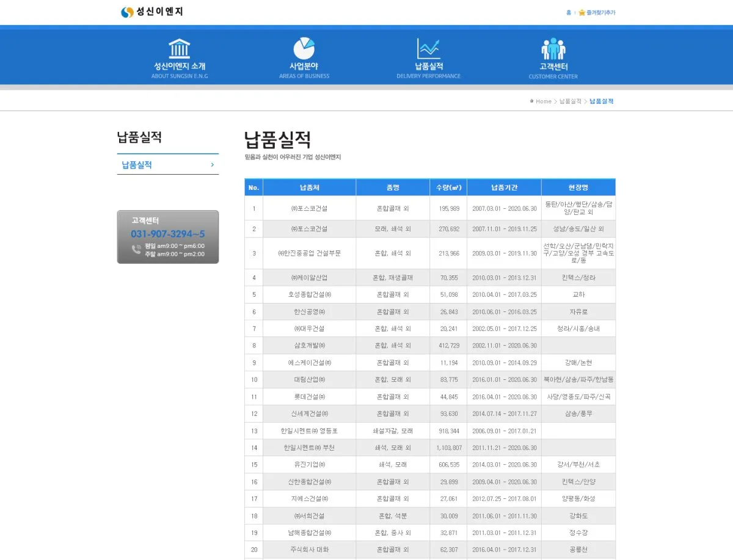Click the 호성종합건설㈜ cell

[x=310, y=294]
